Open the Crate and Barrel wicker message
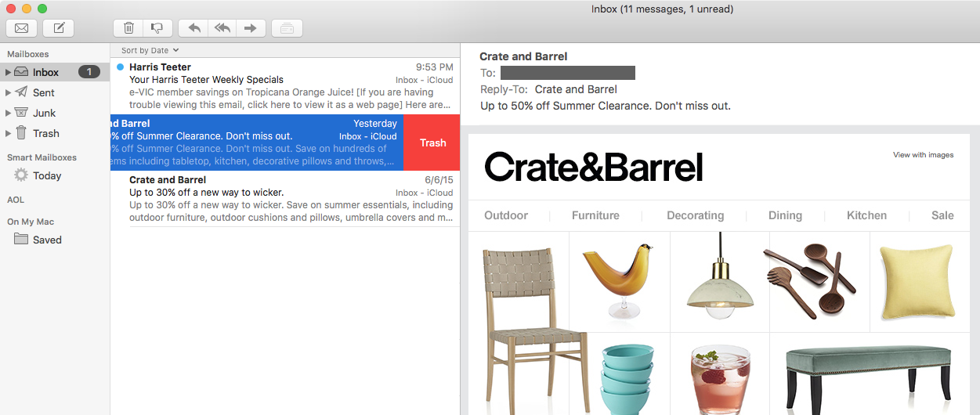The image size is (980, 415). coord(285,199)
